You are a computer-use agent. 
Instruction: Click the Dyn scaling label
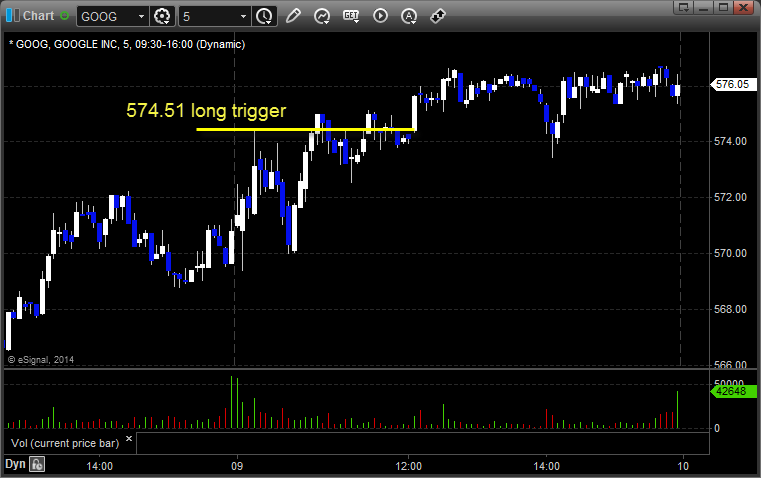[x=15, y=464]
